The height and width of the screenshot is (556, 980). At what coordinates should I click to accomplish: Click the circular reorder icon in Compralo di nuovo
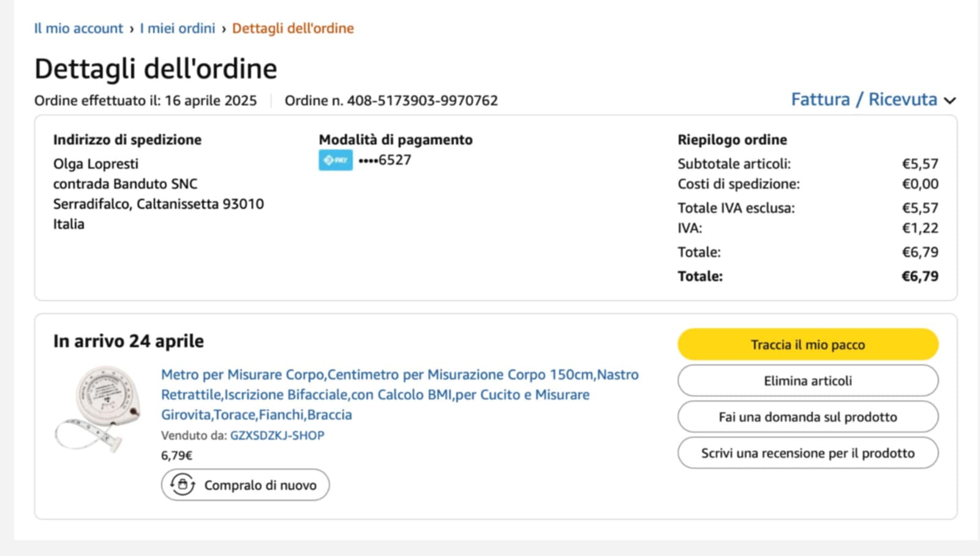pyautogui.click(x=183, y=484)
